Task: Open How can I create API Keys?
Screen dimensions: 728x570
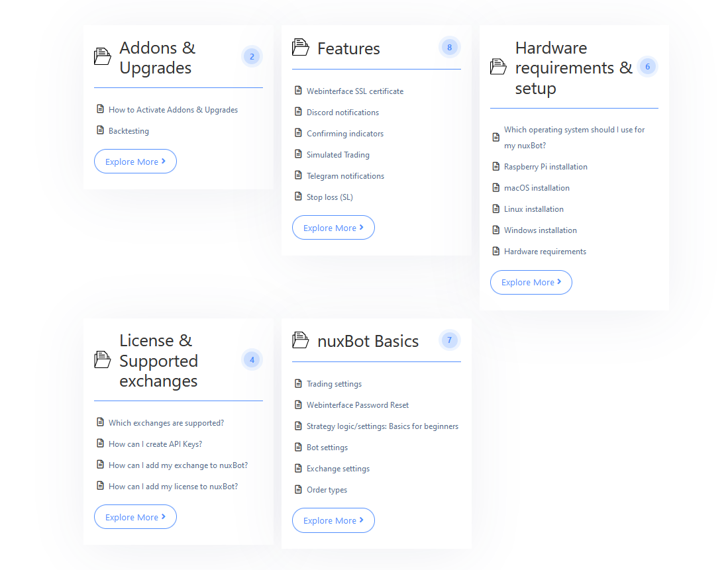Action: point(156,444)
